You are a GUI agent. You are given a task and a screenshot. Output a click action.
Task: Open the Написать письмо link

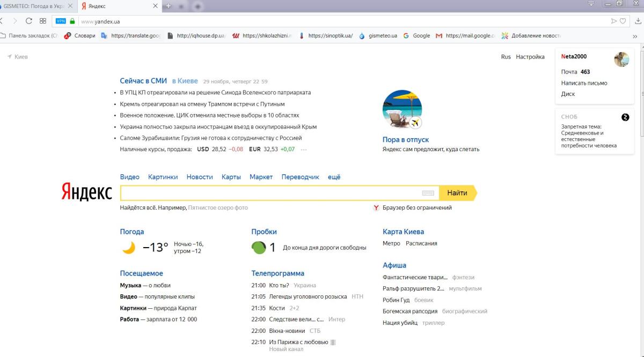[x=584, y=83]
